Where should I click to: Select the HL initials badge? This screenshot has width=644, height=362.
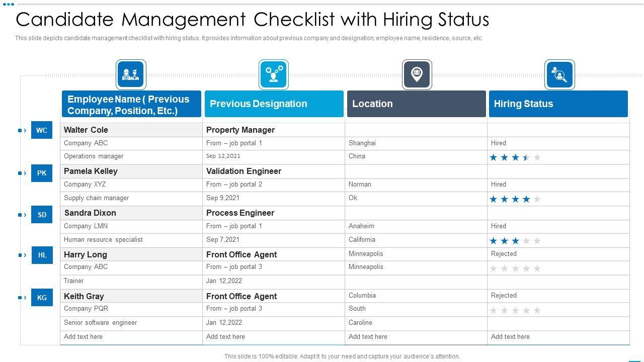tap(42, 255)
